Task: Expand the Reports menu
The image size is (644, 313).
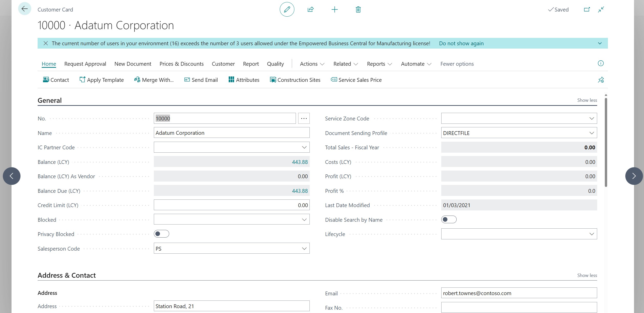Action: (x=379, y=64)
